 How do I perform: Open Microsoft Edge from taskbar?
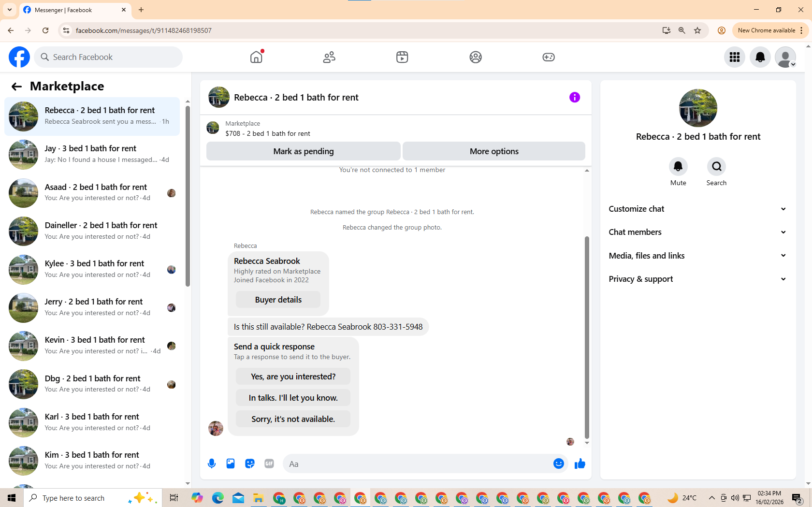click(x=217, y=498)
